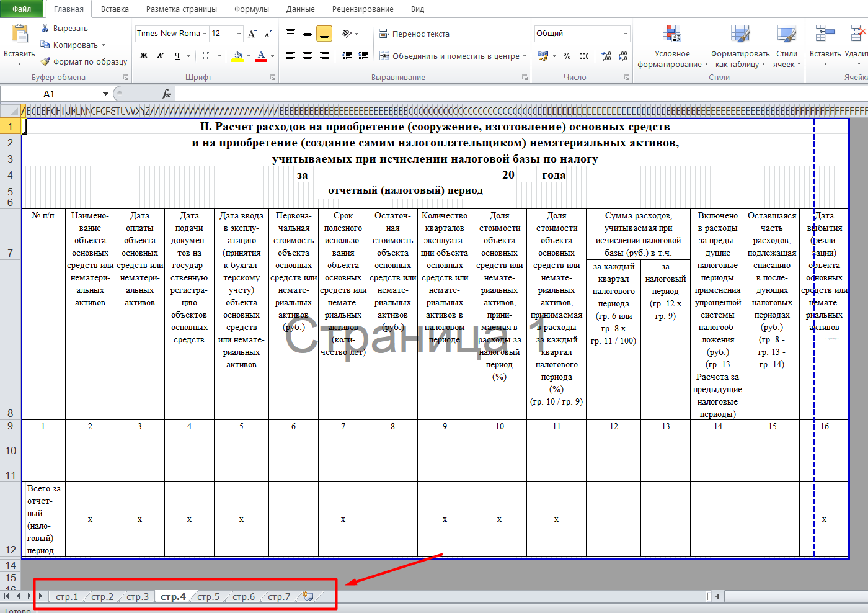Click the decrease indent icon
The height and width of the screenshot is (613, 868).
pyautogui.click(x=347, y=56)
